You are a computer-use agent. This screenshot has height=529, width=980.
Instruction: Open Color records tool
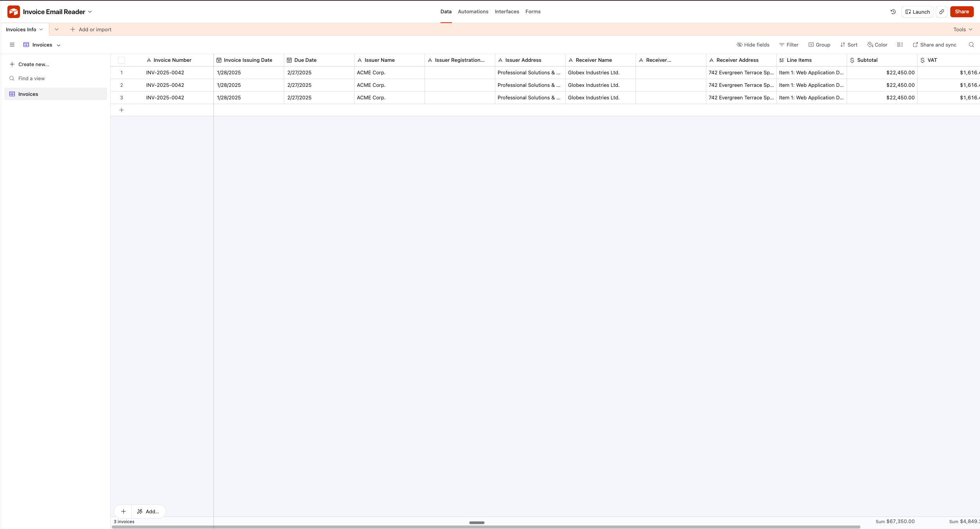(877, 45)
